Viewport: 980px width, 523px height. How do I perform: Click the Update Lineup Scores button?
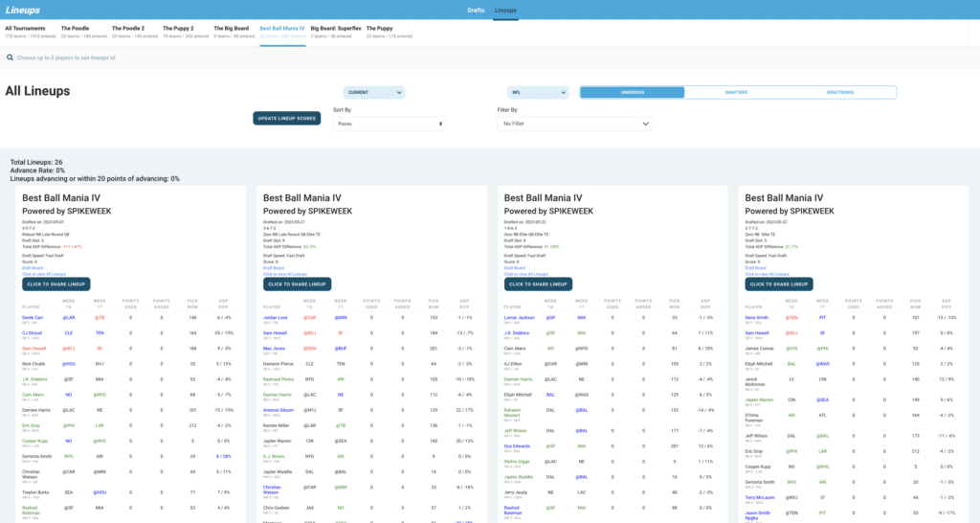(x=287, y=118)
